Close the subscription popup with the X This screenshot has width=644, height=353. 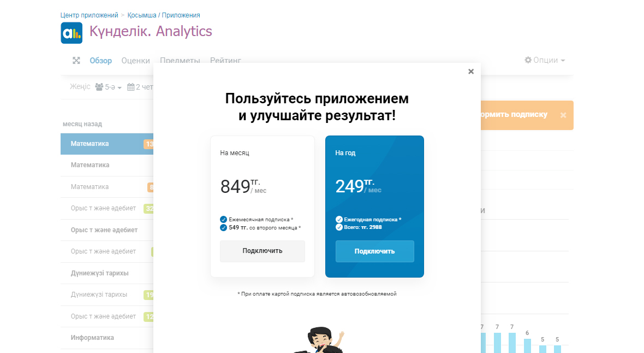coord(471,72)
